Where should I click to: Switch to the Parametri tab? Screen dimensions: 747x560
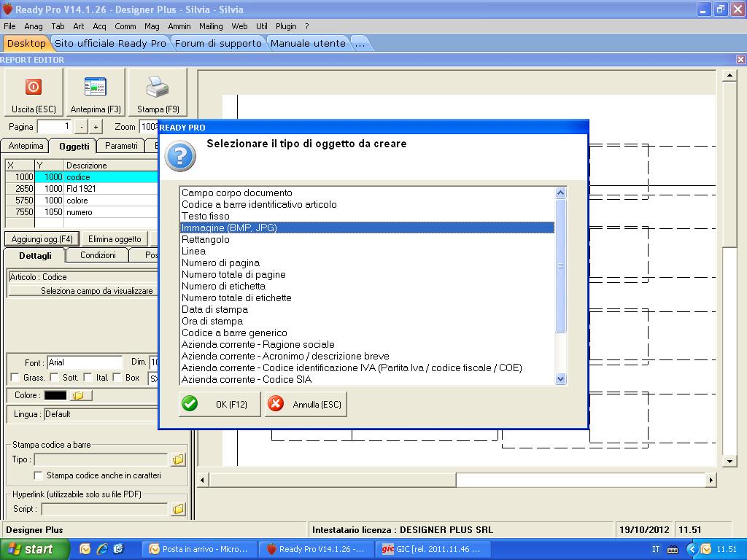[x=121, y=146]
